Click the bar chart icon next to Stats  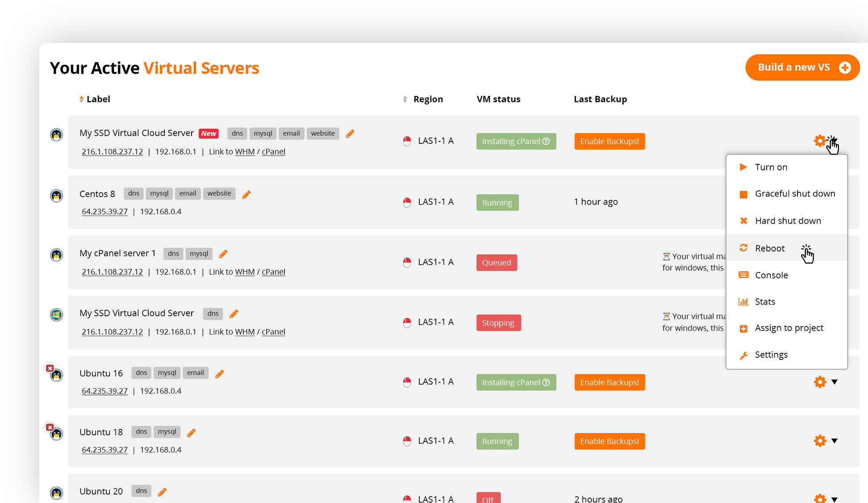coord(743,302)
